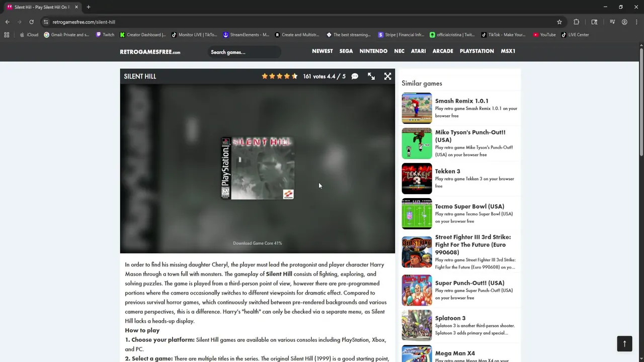Click the 'How to play' heading

(x=142, y=330)
